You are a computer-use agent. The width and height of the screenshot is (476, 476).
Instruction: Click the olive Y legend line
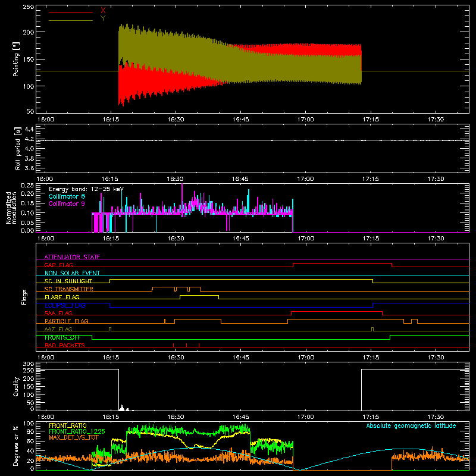71,21
